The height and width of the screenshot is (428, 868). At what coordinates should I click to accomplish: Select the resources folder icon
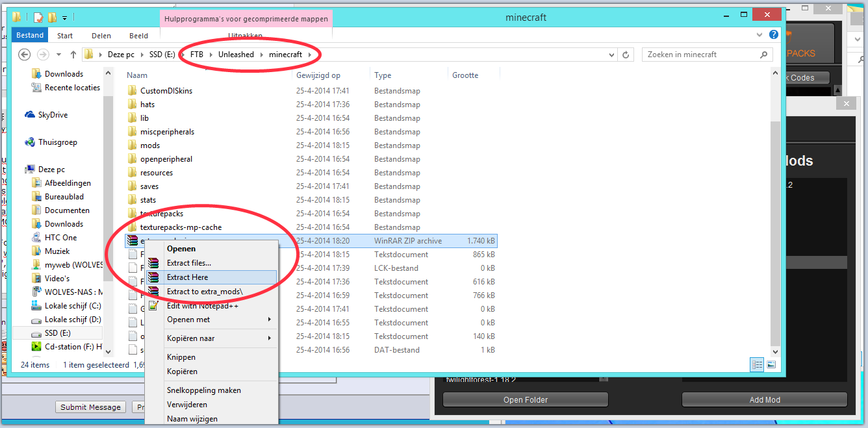point(133,173)
